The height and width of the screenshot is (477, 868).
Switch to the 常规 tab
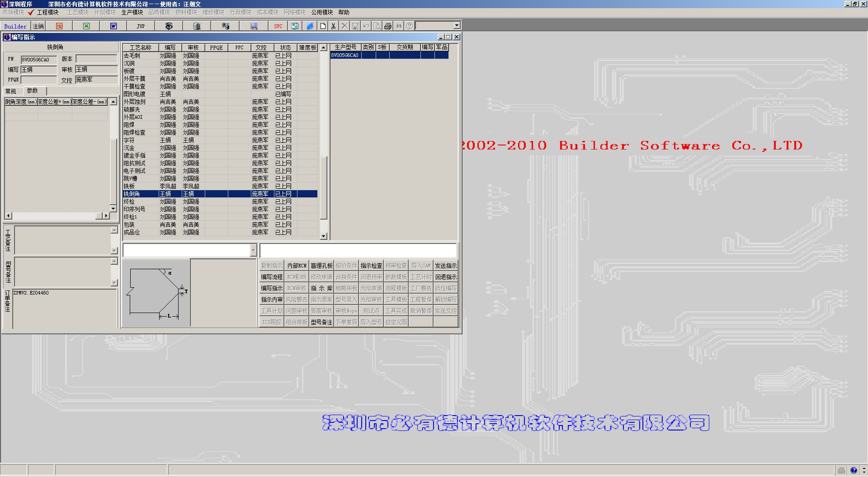tap(11, 91)
